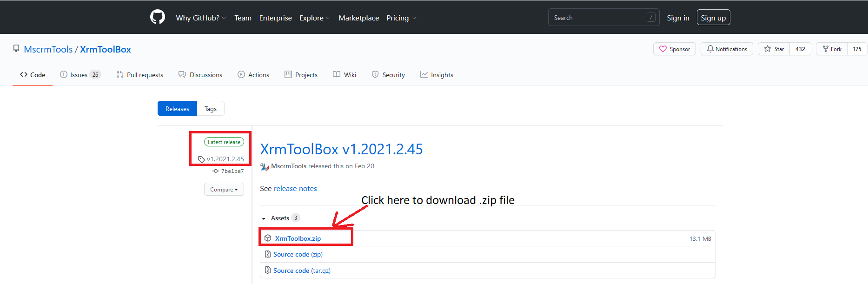The image size is (868, 284).
Task: Open the MscrmTools owner profile
Action: (x=48, y=49)
